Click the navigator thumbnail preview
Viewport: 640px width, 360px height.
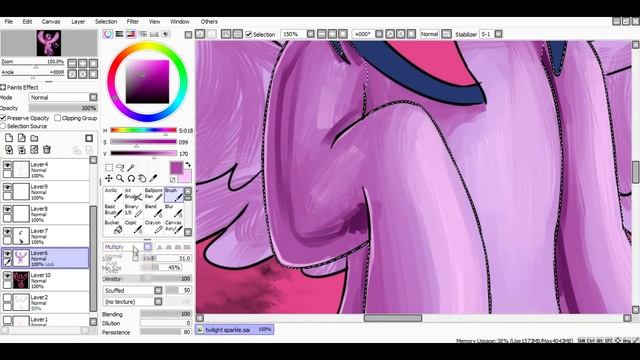tap(49, 43)
